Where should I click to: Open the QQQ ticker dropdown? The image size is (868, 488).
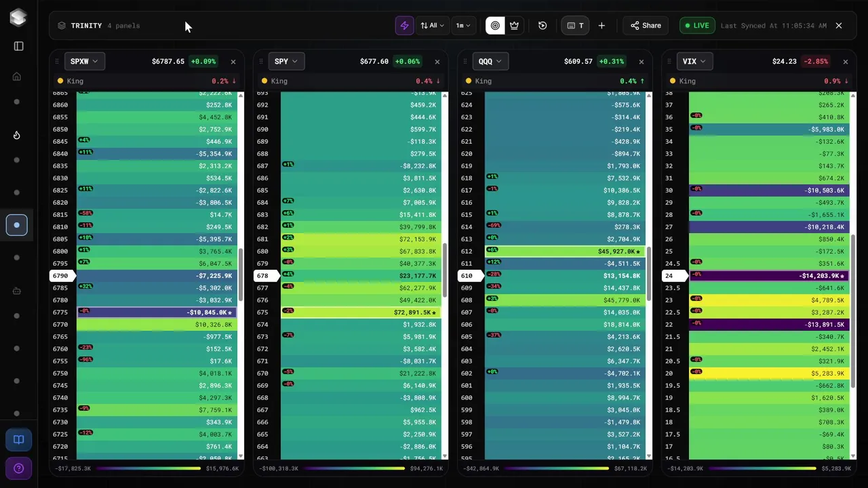[492, 62]
